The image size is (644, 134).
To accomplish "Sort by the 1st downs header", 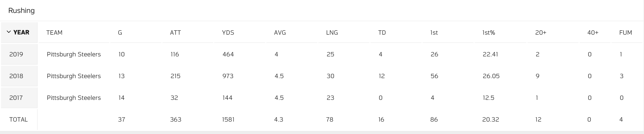I will click(x=434, y=33).
